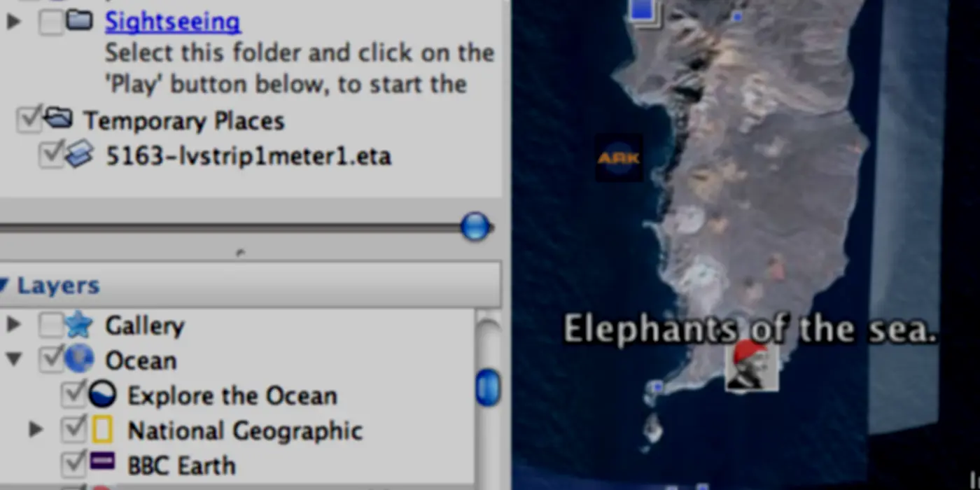Click the BBC Earth purple icon
The width and height of the screenshot is (980, 490).
102,462
